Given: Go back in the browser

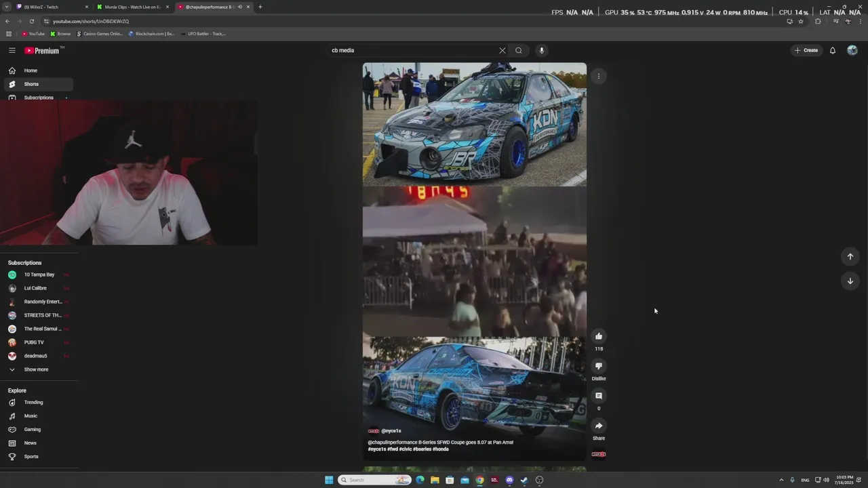Looking at the screenshot, I should coord(7,21).
